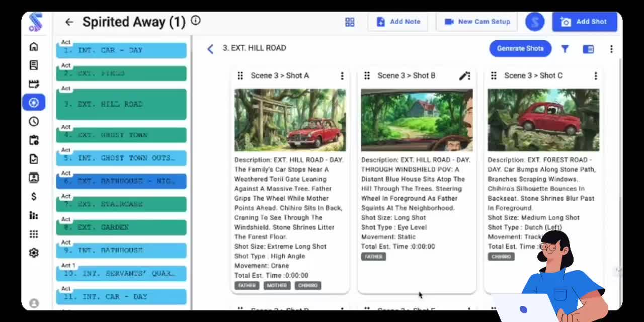This screenshot has width=644, height=322.
Task: Switch to grid view icon in top bar
Action: (x=350, y=22)
